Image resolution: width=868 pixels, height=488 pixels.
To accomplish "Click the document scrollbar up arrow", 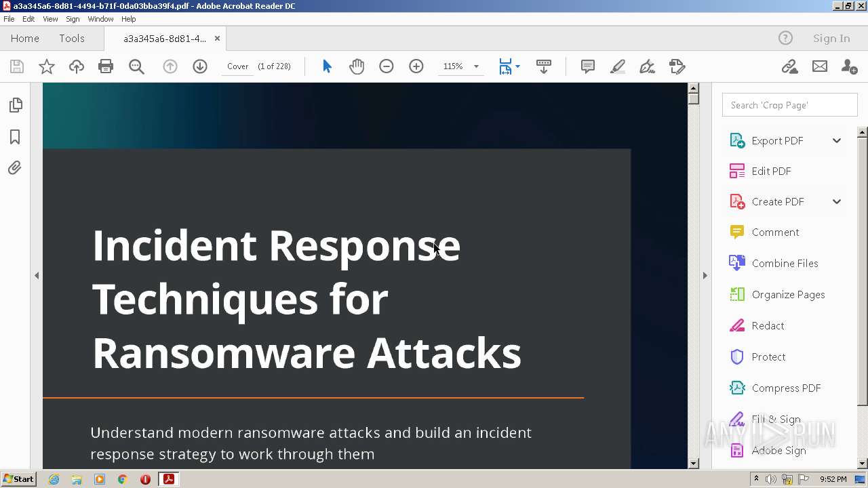I will 693,88.
